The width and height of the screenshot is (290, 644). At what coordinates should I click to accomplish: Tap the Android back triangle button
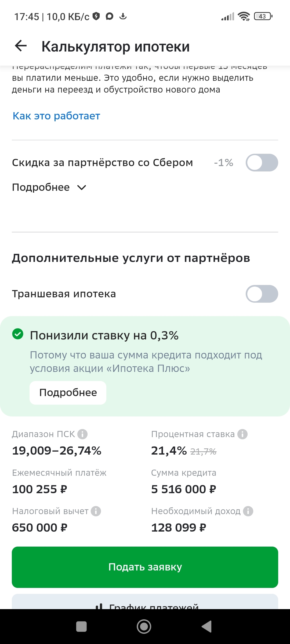point(207,627)
